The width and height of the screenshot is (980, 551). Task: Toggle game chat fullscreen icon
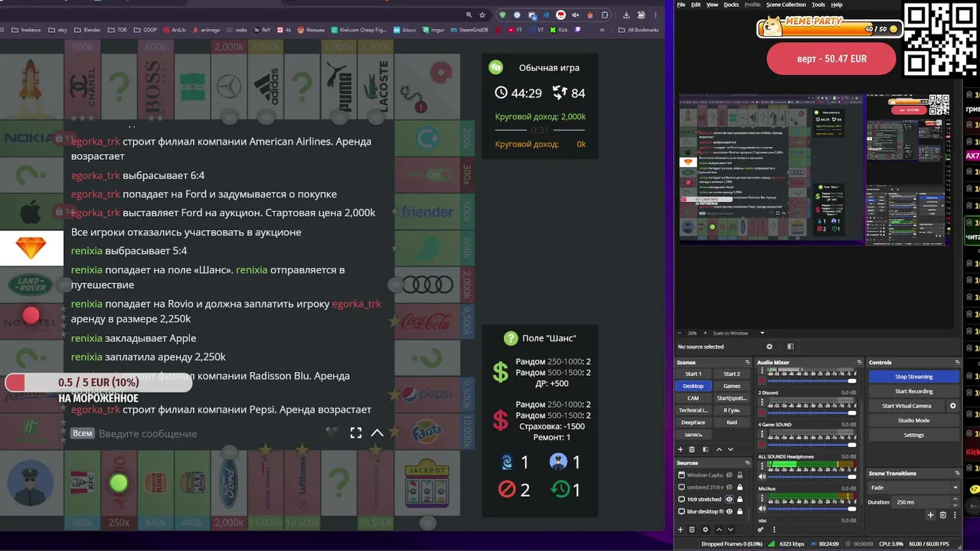[x=356, y=432]
